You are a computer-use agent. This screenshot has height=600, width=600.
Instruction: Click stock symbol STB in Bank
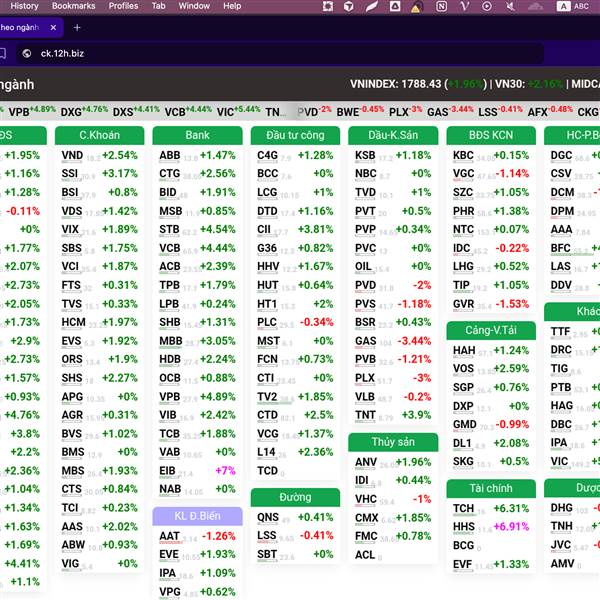169,230
